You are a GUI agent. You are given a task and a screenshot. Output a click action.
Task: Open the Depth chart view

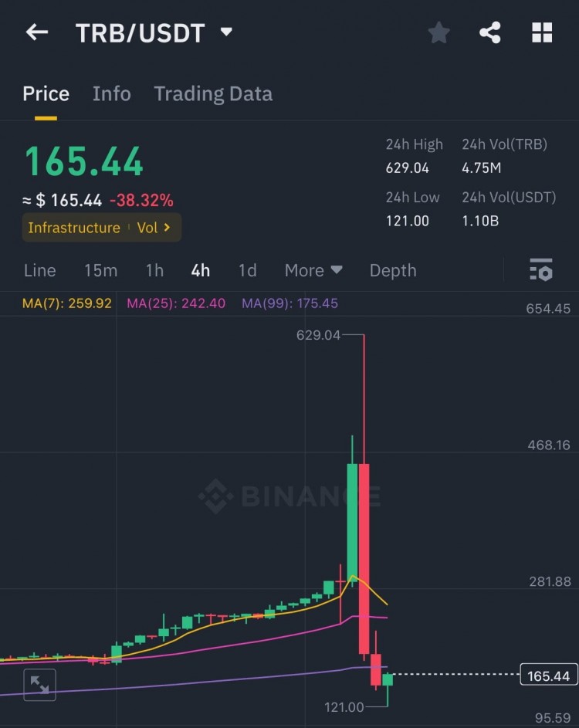click(x=392, y=270)
